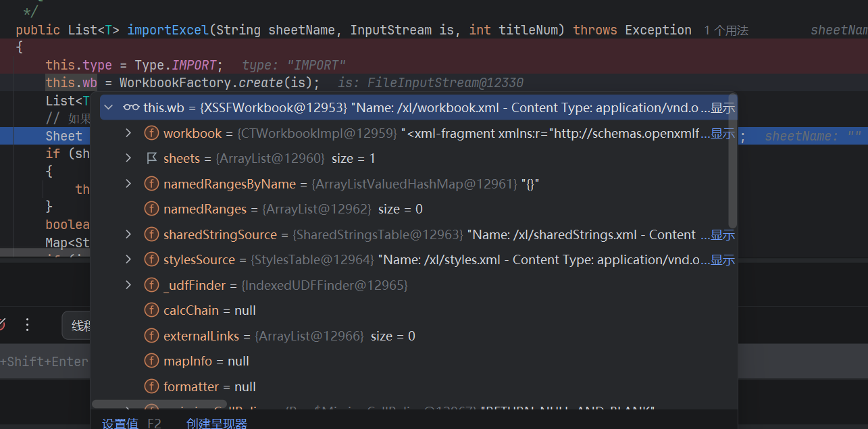Click the IMPORT constant in code

tap(194, 65)
